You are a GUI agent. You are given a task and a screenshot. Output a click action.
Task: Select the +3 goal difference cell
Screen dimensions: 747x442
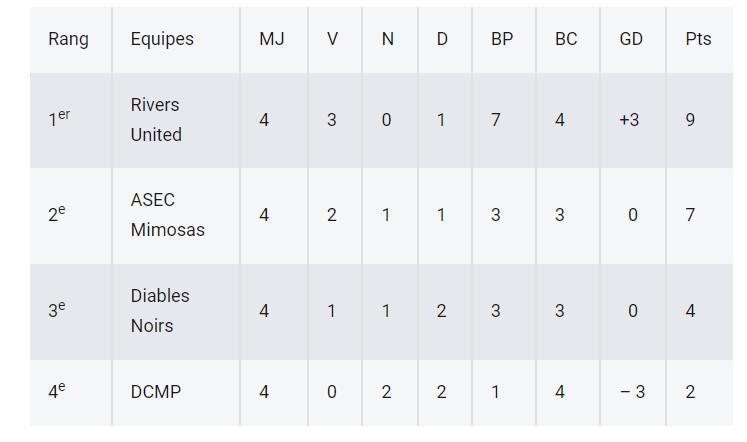pos(629,120)
